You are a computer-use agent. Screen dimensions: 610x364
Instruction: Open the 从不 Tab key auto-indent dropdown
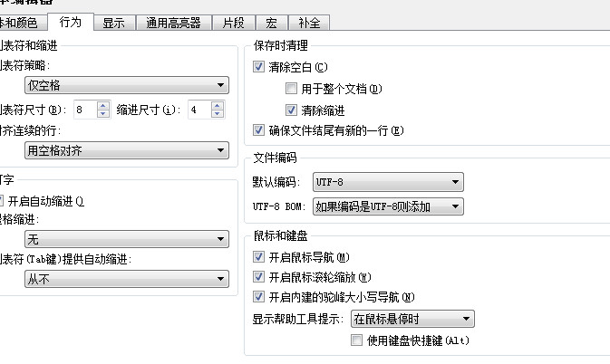click(125, 280)
